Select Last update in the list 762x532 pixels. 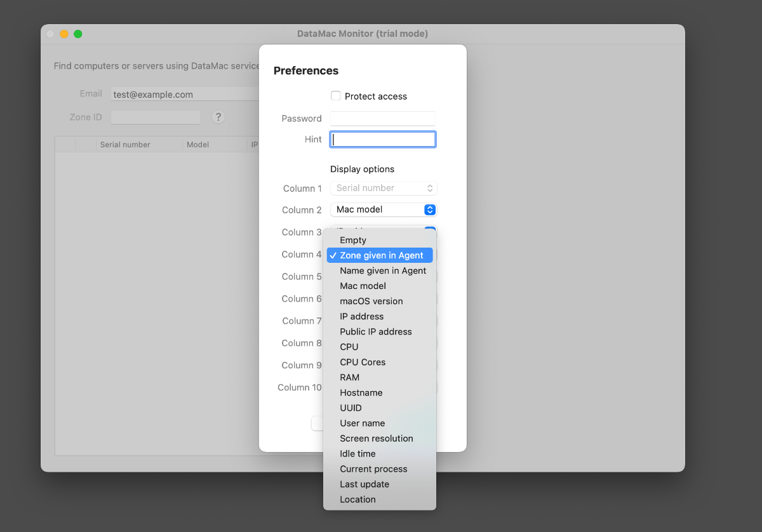(x=380, y=484)
